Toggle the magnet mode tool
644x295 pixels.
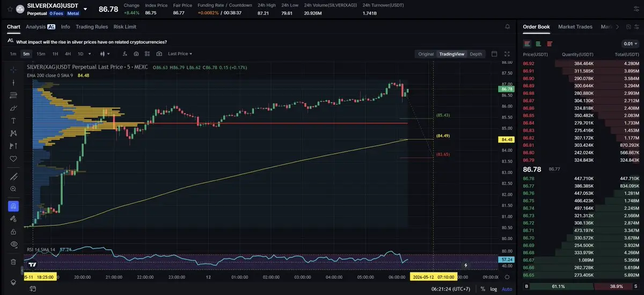(x=13, y=206)
